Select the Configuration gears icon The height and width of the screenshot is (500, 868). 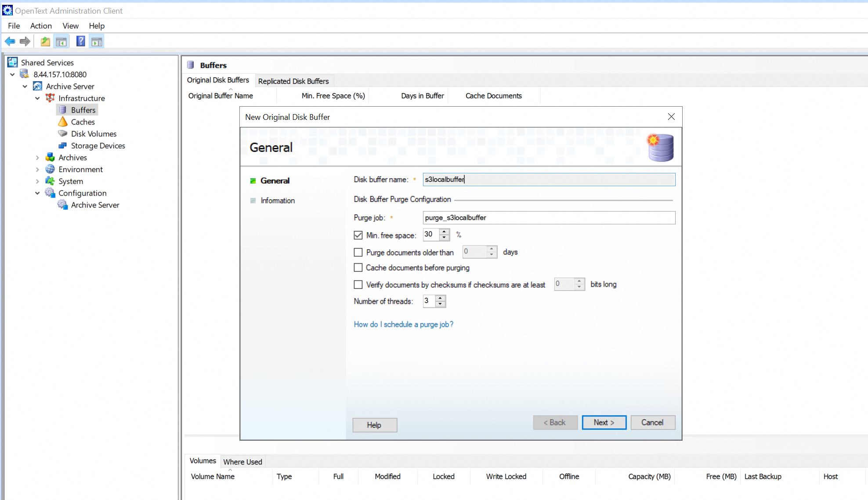click(51, 193)
